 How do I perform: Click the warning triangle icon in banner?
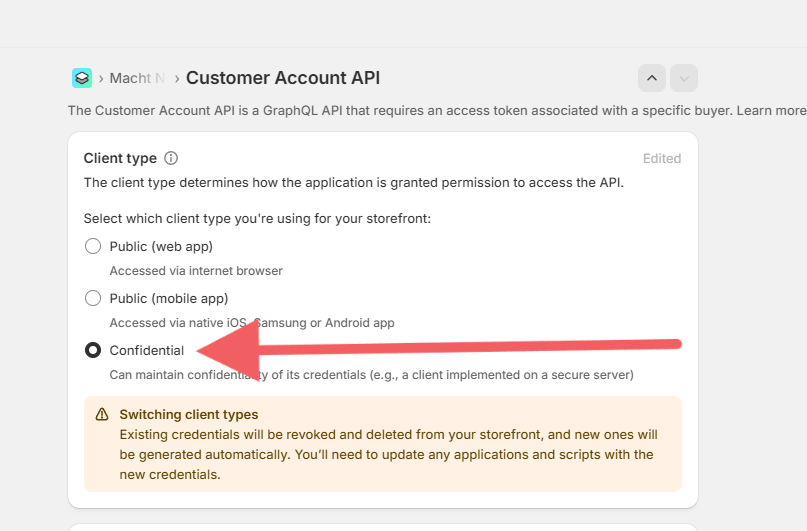coord(102,415)
